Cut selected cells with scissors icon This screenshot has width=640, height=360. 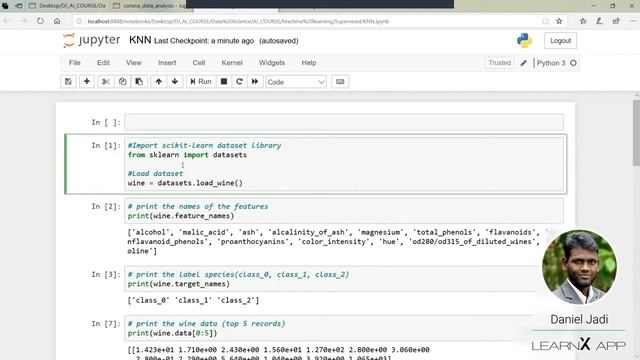[x=105, y=82]
